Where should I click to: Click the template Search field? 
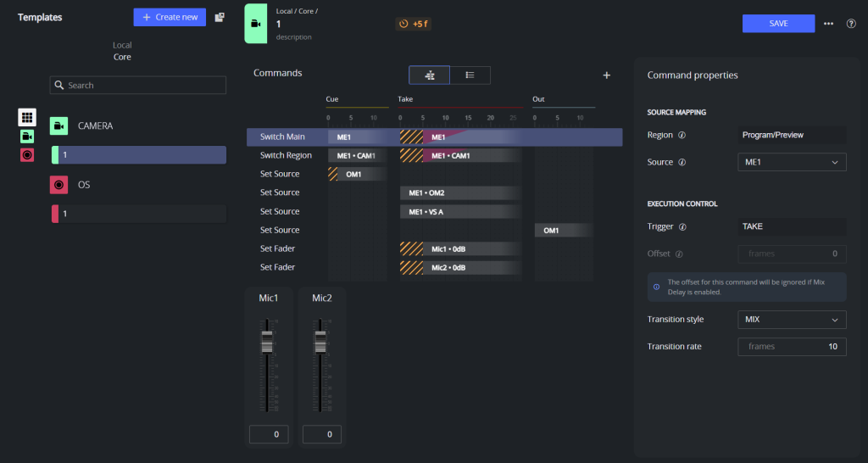click(x=139, y=86)
